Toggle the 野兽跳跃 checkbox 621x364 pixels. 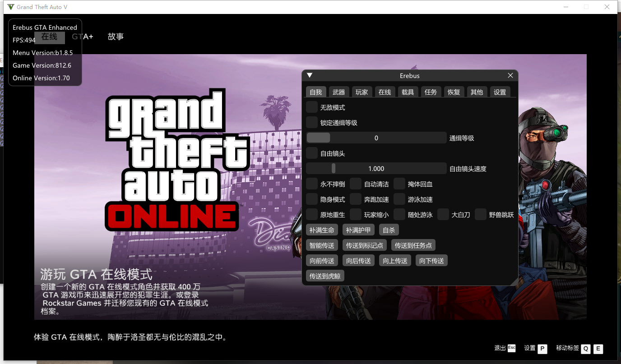481,214
